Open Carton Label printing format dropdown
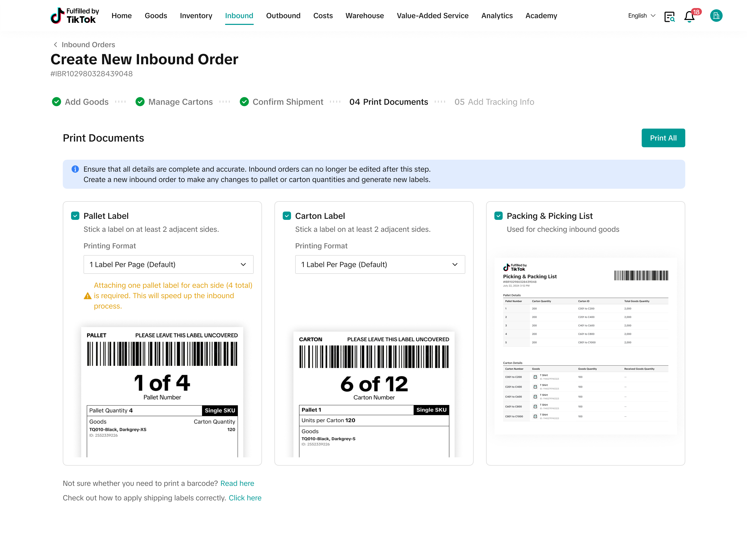Viewport: 747px width, 560px height. coord(380,265)
